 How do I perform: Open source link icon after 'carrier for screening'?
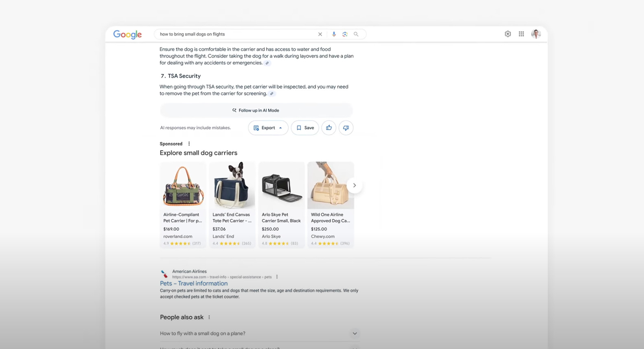click(x=272, y=94)
